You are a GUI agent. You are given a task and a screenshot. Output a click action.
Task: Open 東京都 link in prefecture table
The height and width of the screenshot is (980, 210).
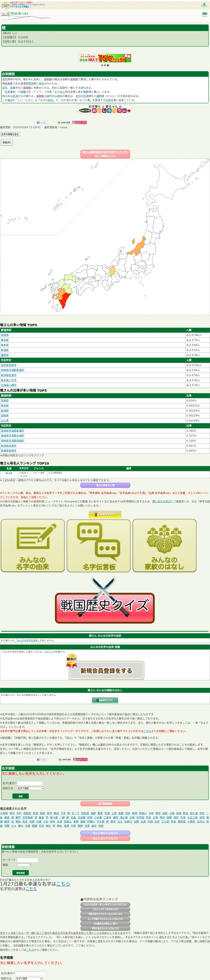click(5, 340)
